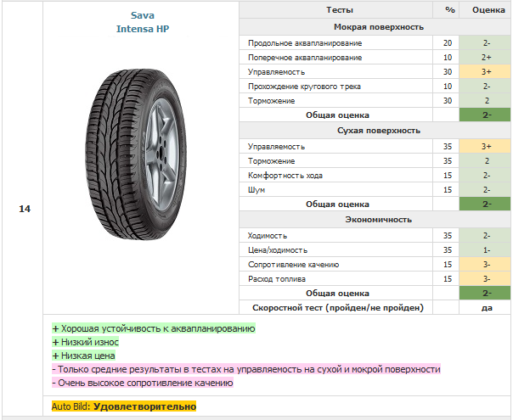Click 'Очень высокое сопротивление качению' line
This screenshot has width=513, height=420.
point(143,383)
